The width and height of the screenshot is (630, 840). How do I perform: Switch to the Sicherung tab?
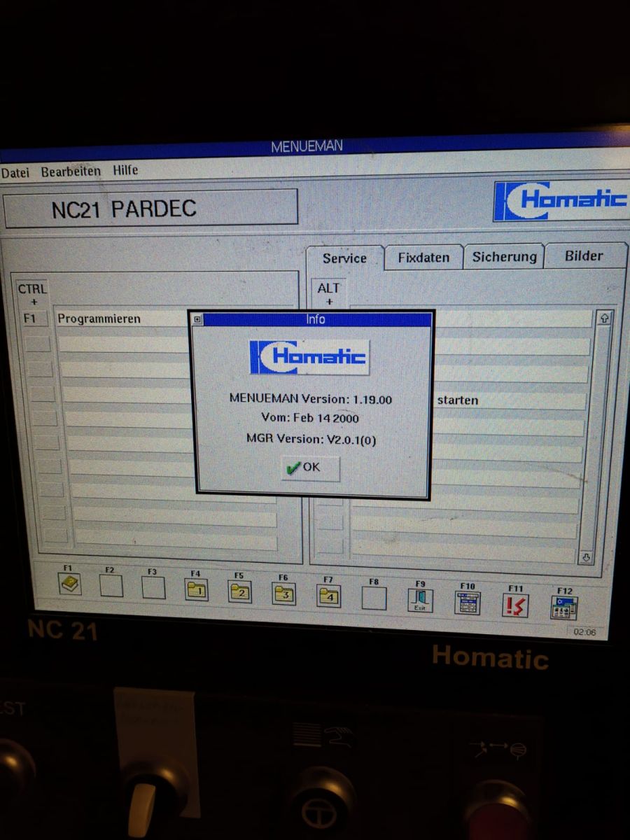[x=504, y=256]
